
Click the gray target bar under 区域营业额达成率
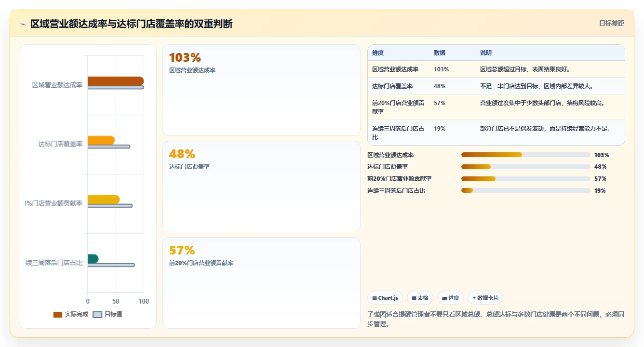click(x=116, y=87)
